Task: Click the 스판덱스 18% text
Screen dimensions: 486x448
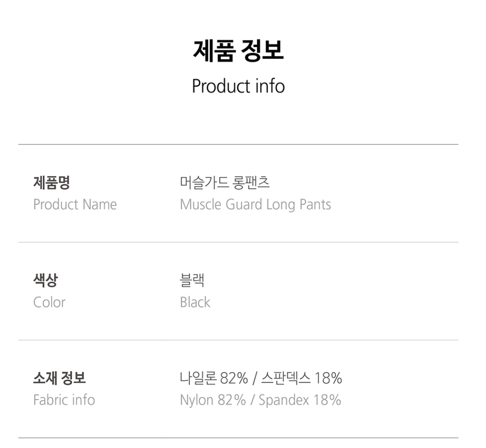Action: click(x=301, y=378)
